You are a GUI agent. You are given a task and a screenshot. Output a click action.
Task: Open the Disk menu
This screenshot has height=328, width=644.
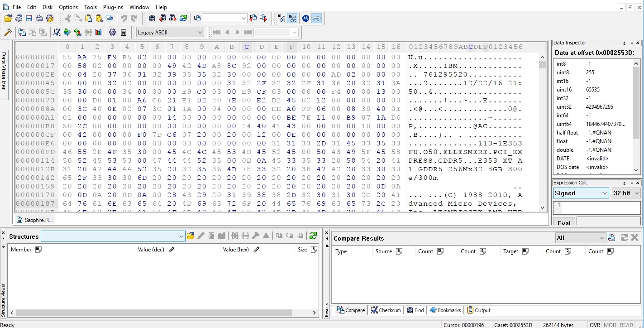tap(48, 7)
